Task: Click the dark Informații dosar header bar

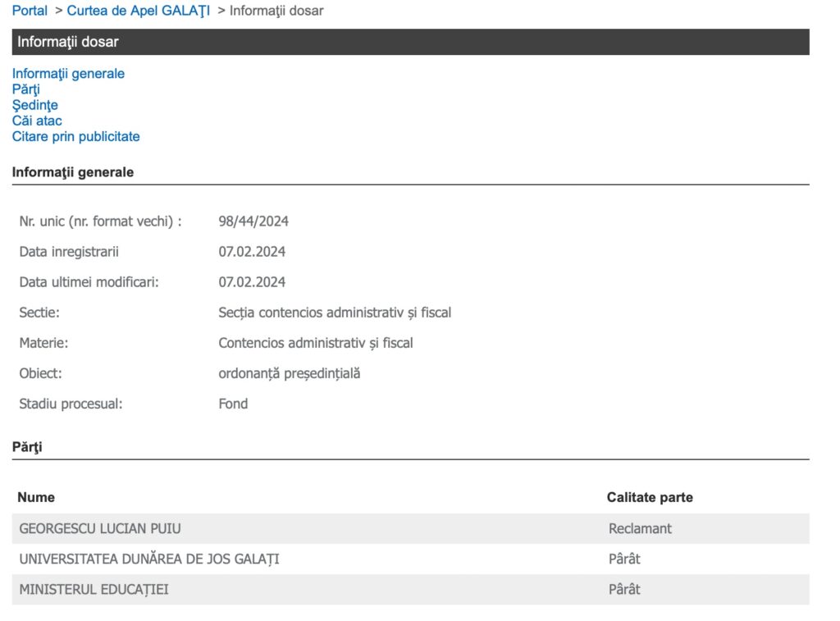Action: coord(410,42)
